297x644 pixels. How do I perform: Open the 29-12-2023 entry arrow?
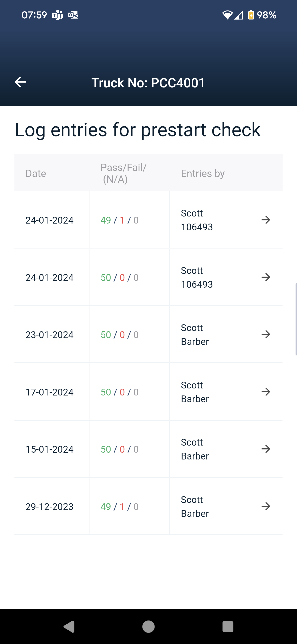tap(266, 507)
